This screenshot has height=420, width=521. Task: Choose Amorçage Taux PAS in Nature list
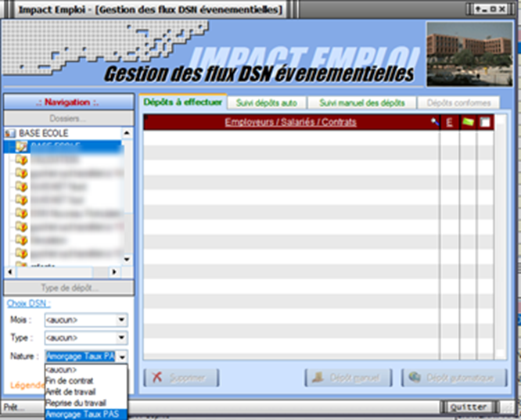(x=86, y=414)
